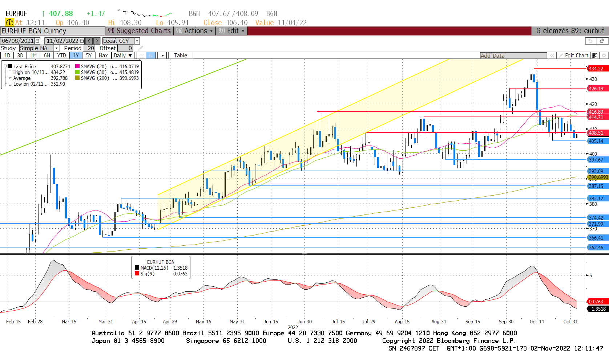The image size is (609, 364).
Task: Click the Last Price black swatch
Action: 10,66
